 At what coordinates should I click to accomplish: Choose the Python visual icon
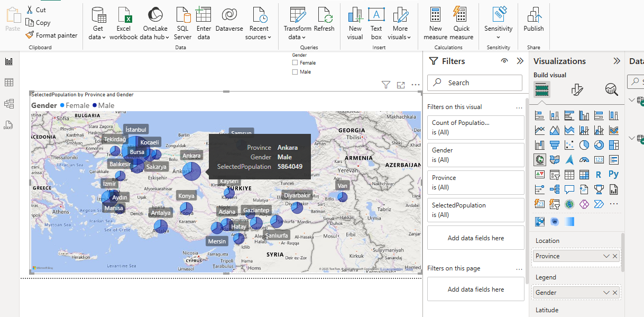(x=614, y=174)
